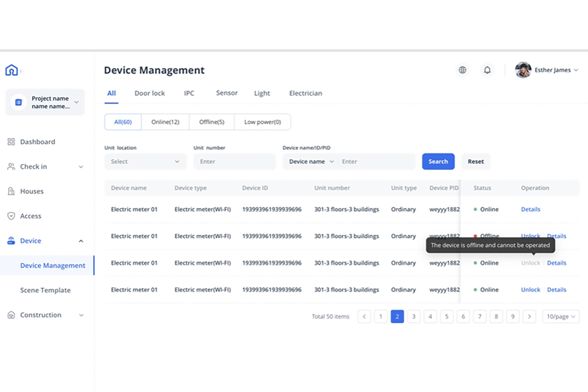Viewport: 588px width, 392px height.
Task: Open the Unit location Select dropdown
Action: (x=145, y=161)
